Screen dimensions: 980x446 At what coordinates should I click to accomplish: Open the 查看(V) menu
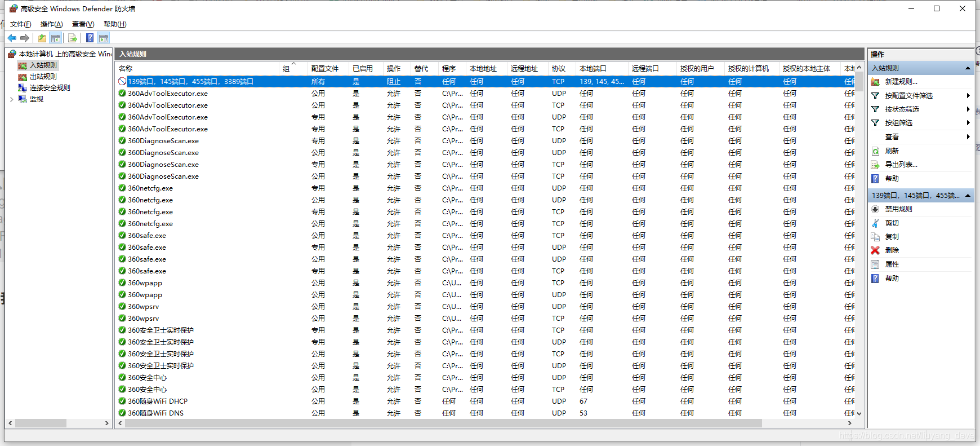tap(83, 24)
